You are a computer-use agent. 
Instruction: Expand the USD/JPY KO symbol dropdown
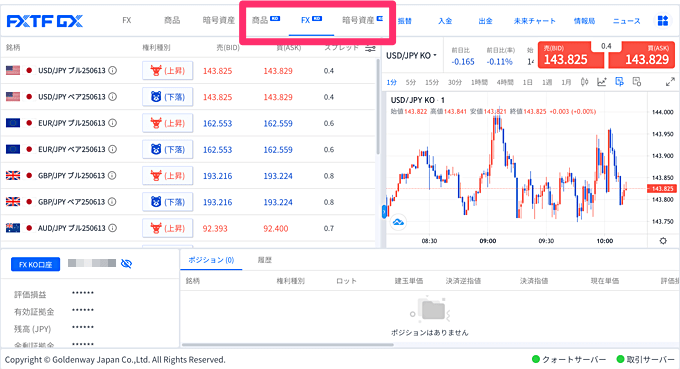coord(411,56)
